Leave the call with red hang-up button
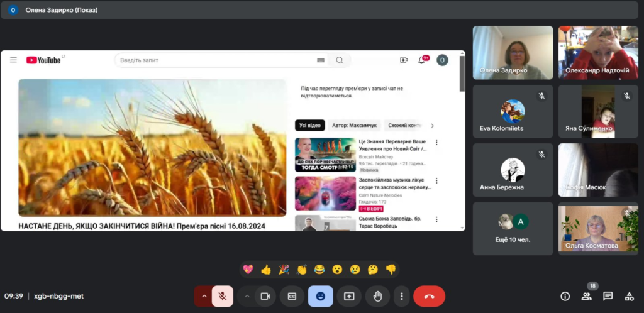644x313 pixels. coord(429,296)
